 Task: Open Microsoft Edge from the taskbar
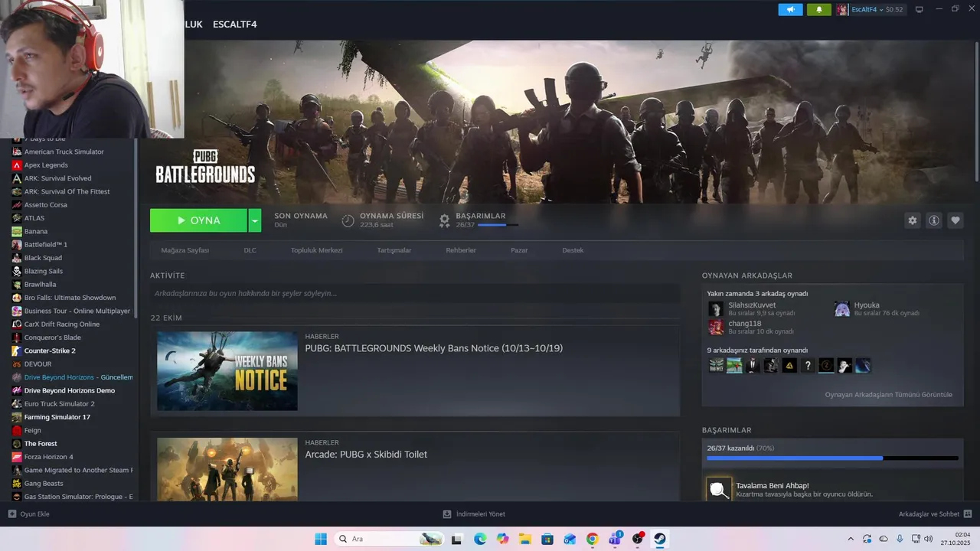pyautogui.click(x=480, y=539)
